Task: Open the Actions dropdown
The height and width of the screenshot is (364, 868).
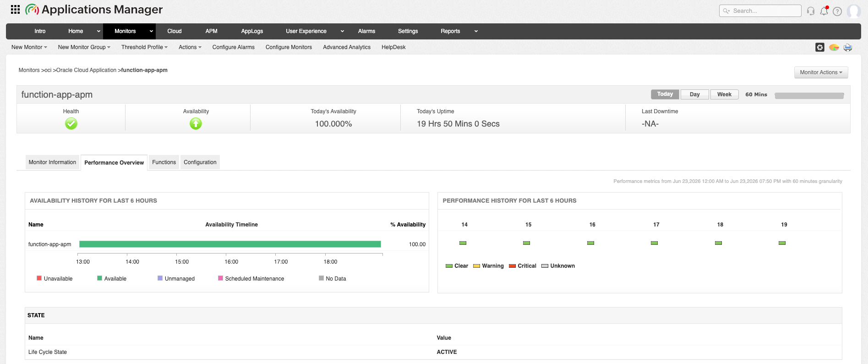Action: click(x=190, y=47)
